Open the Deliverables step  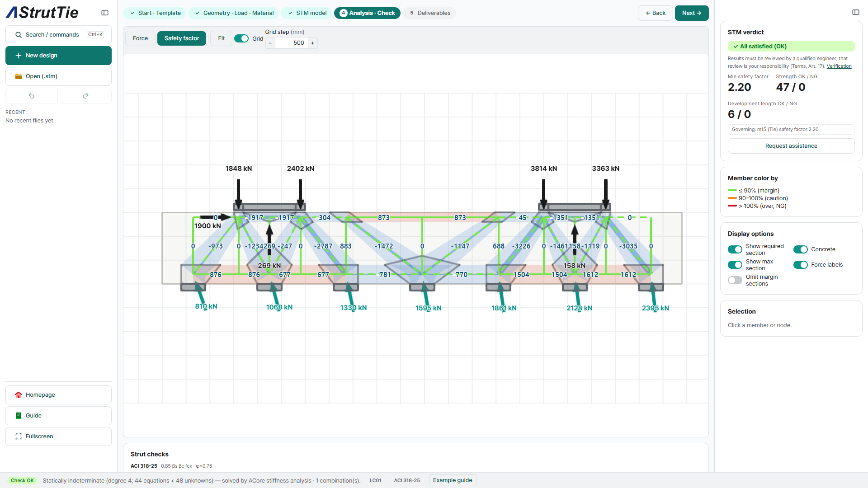point(429,13)
